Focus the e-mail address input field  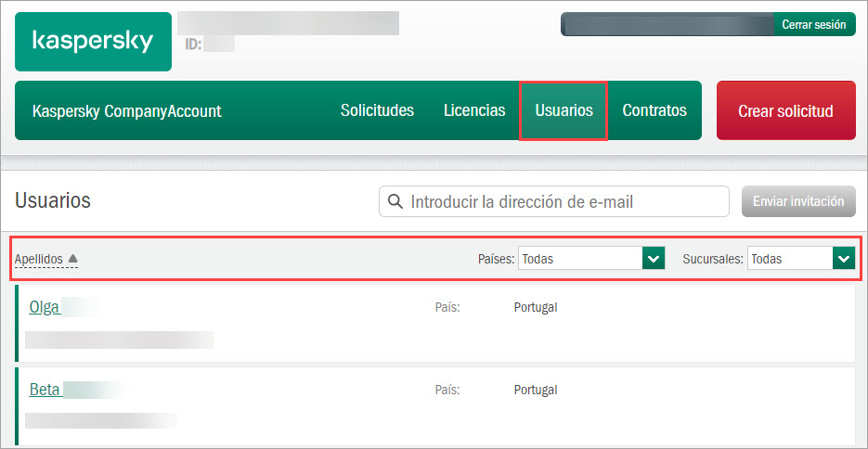[x=553, y=201]
